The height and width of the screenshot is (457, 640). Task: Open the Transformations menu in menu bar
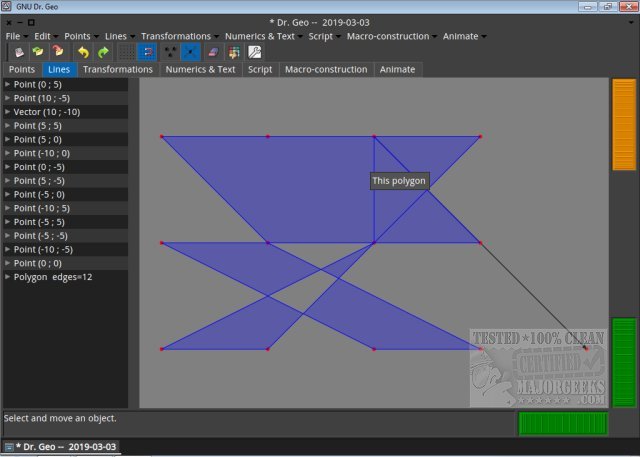(x=176, y=36)
